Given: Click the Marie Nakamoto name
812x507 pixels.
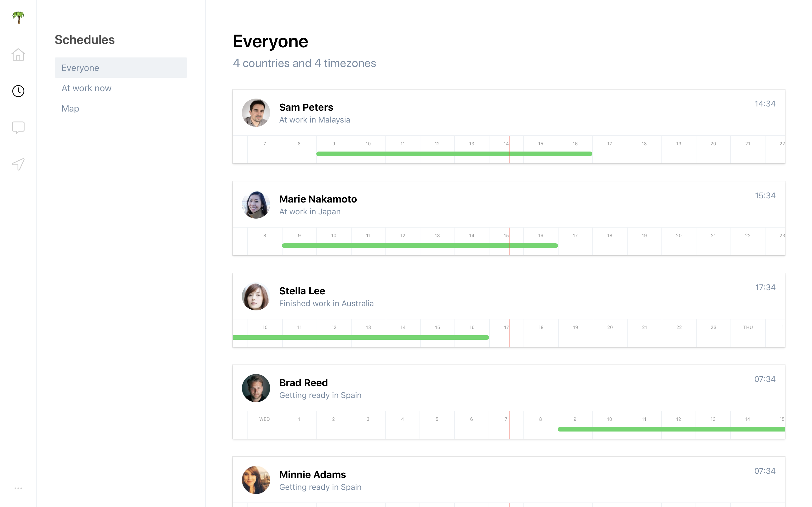Looking at the screenshot, I should click(318, 199).
